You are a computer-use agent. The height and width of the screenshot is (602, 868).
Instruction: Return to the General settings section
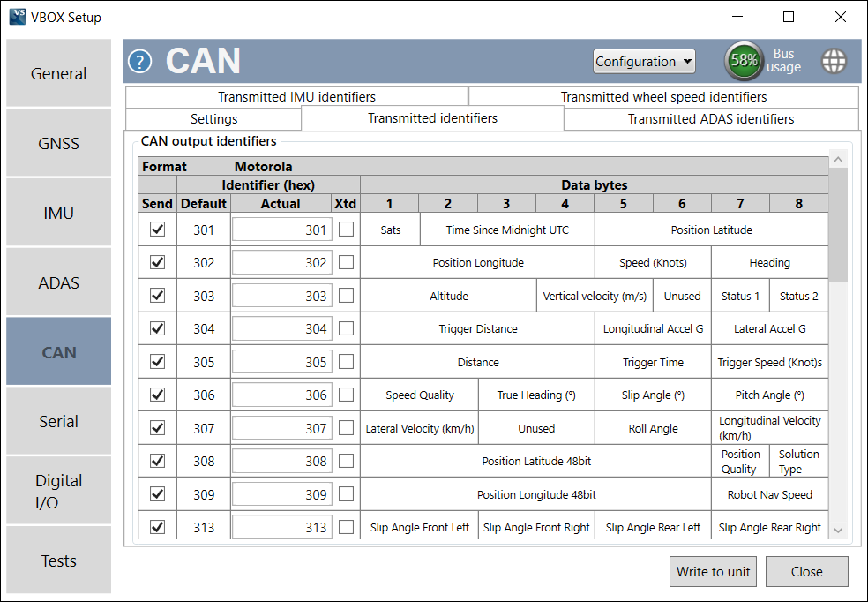click(58, 73)
